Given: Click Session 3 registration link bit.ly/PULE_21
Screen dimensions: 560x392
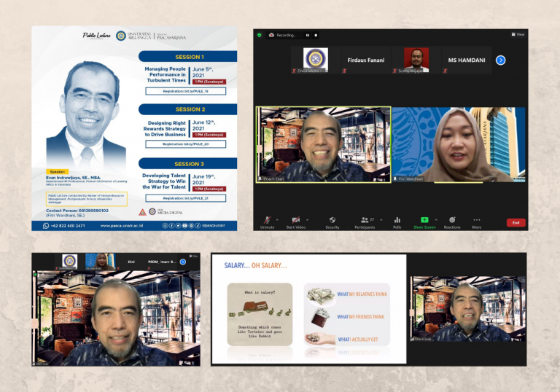Looking at the screenshot, I should (186, 197).
